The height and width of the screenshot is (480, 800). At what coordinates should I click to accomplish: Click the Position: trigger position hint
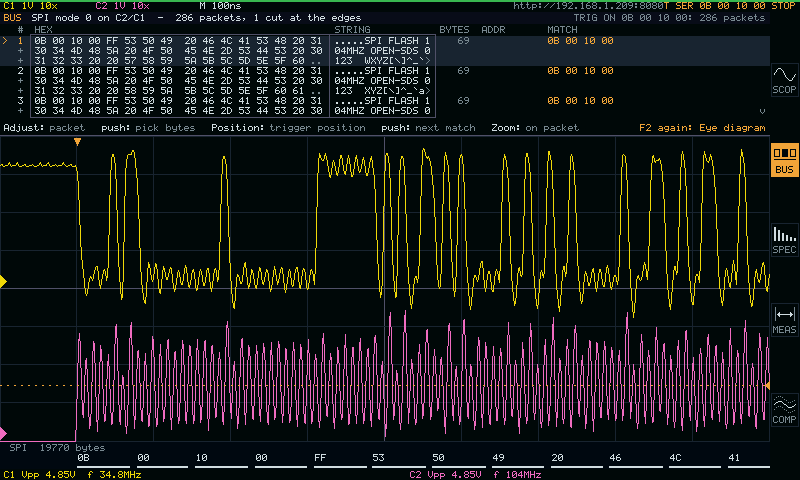click(x=288, y=128)
